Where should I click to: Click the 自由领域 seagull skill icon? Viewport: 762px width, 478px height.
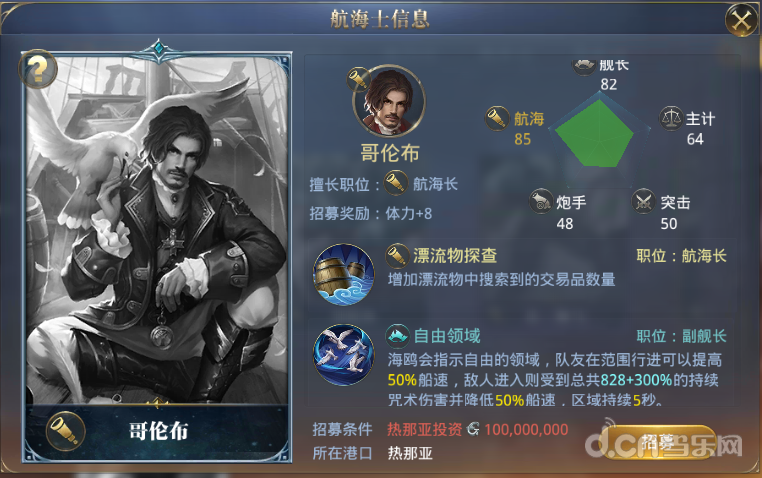pyautogui.click(x=344, y=355)
